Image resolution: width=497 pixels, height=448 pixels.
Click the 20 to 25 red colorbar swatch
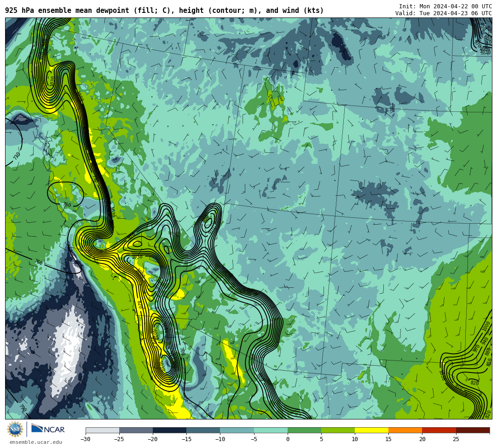(x=439, y=430)
